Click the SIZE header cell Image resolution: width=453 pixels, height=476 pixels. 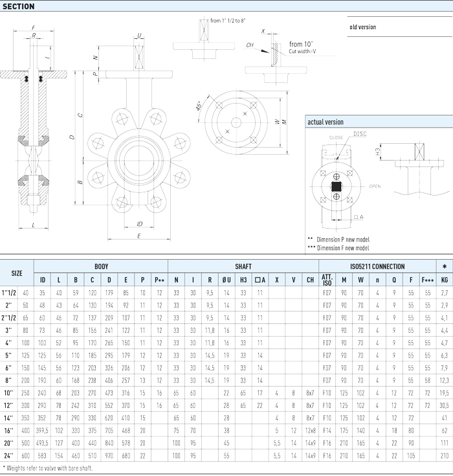click(x=17, y=273)
